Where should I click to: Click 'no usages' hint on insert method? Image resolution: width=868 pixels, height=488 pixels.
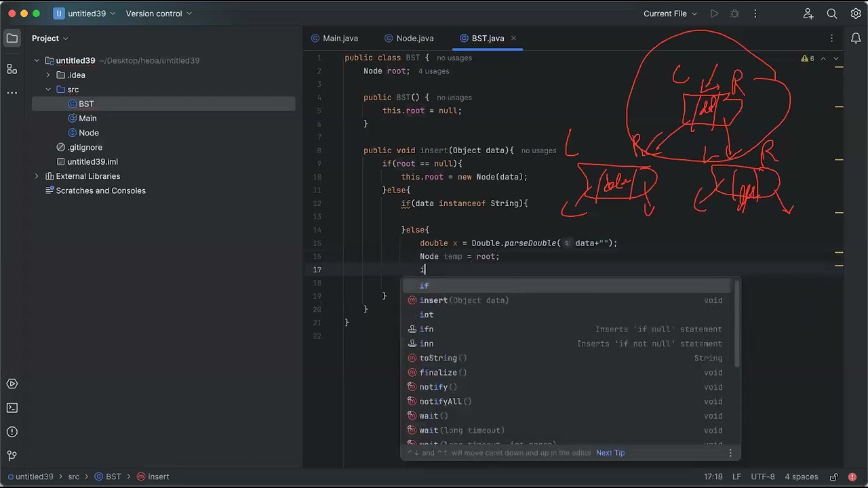point(538,150)
